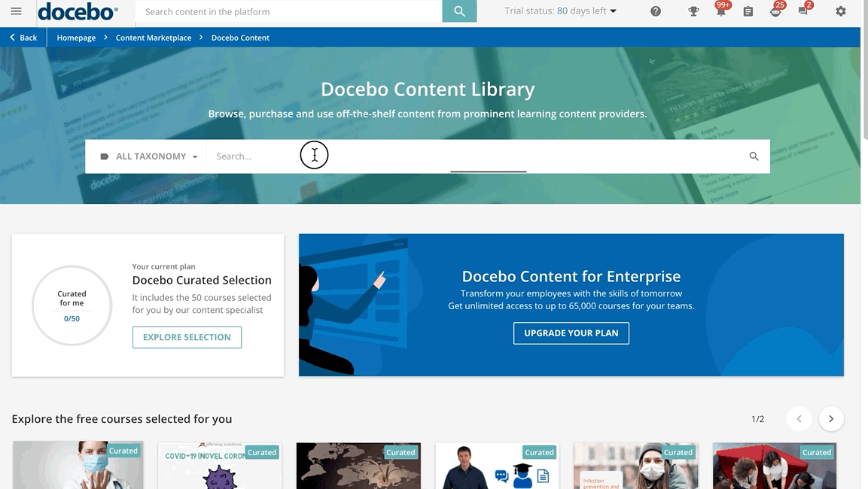
Task: Focus the platform search content field
Action: (x=289, y=11)
